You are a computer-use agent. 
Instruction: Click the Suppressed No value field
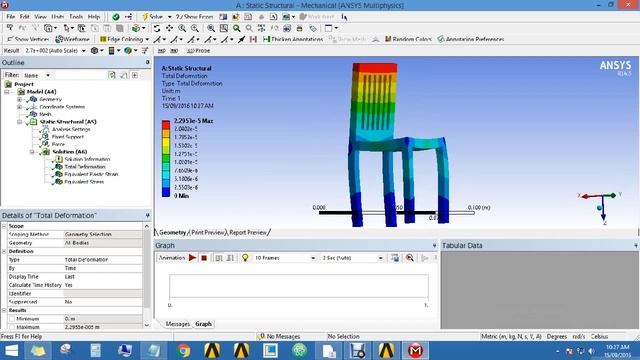103,302
